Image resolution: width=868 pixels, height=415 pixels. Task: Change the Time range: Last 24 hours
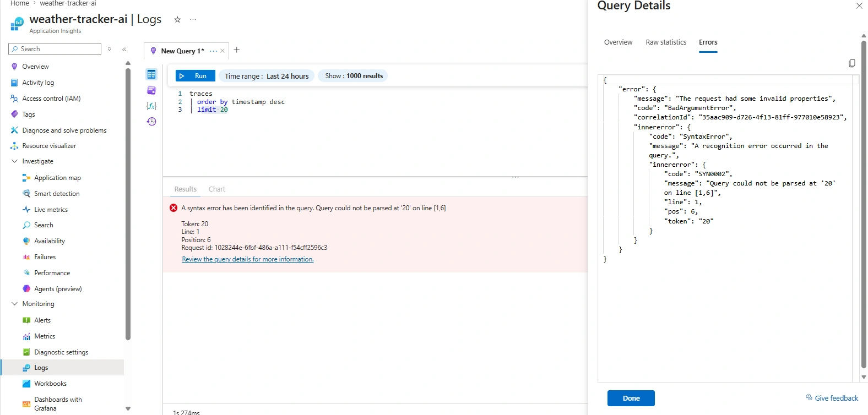click(267, 76)
